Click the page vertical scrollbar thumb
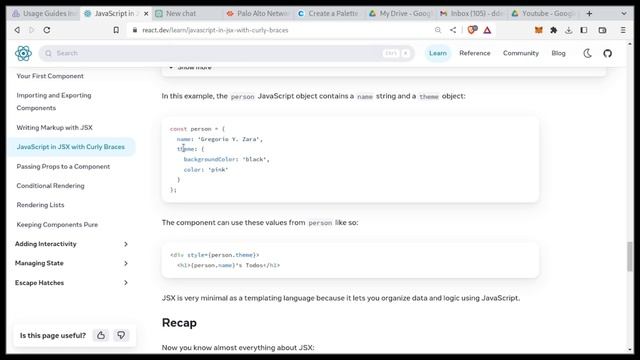 tap(630, 256)
